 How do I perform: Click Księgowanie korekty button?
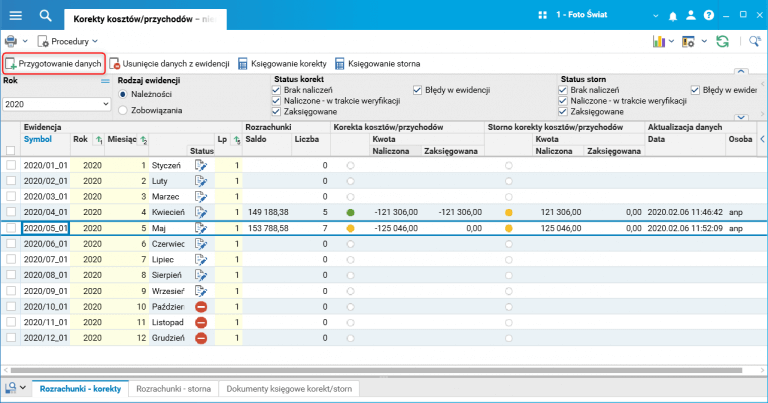click(x=282, y=63)
